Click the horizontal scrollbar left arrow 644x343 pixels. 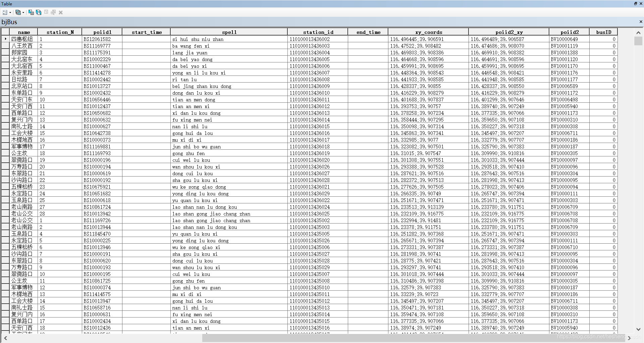coord(5,338)
